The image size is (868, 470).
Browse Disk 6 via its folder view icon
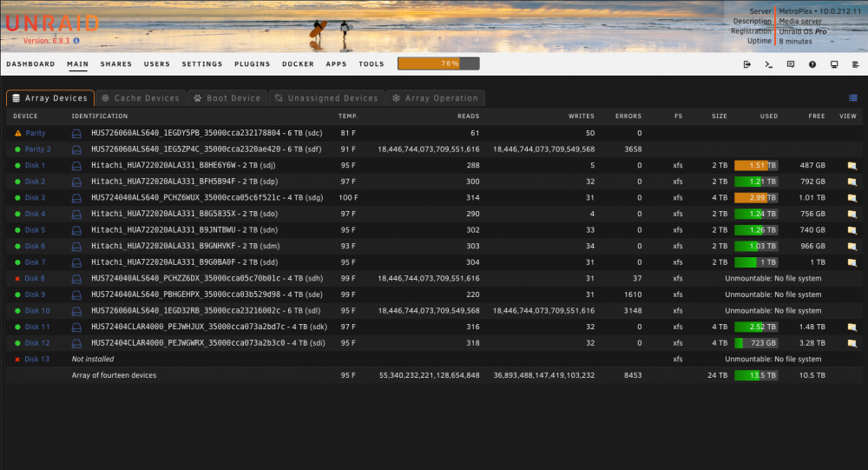point(852,246)
